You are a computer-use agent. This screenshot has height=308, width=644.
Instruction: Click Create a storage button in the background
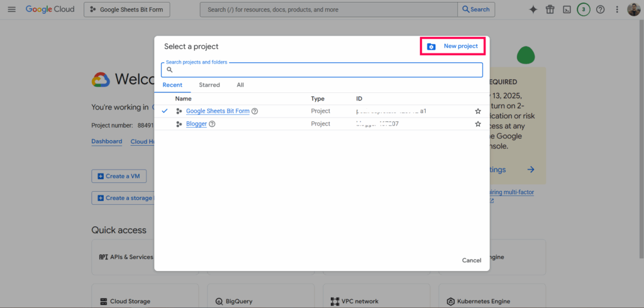pyautogui.click(x=123, y=198)
